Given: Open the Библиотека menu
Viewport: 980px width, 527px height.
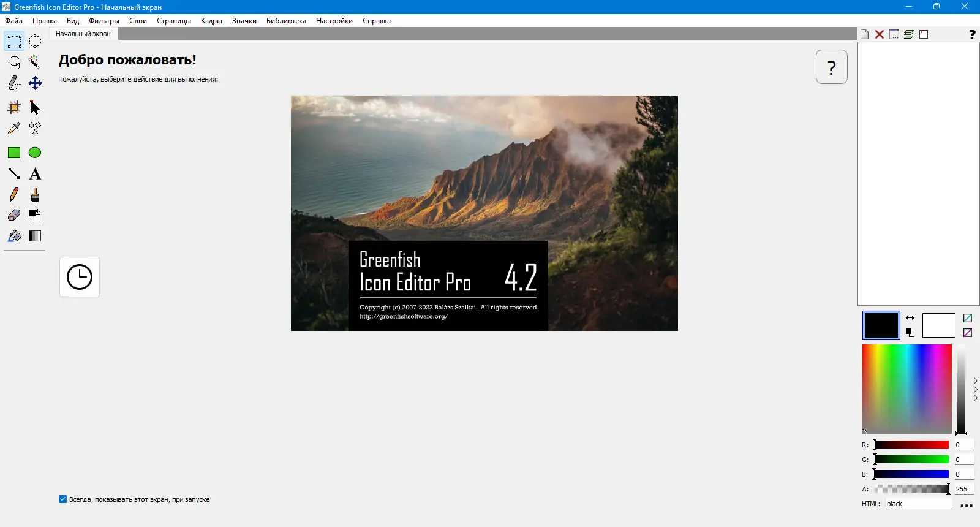Looking at the screenshot, I should point(286,21).
